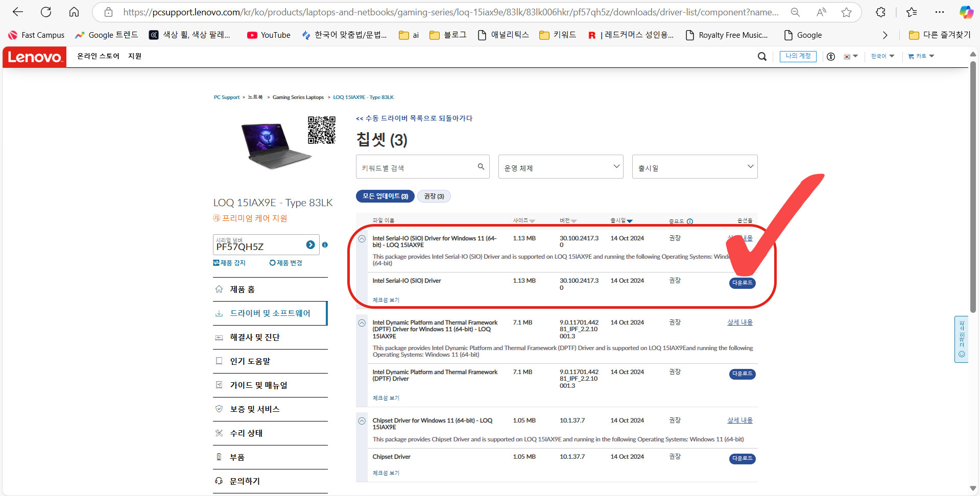
Task: Open accessibility icon in header
Action: point(831,57)
